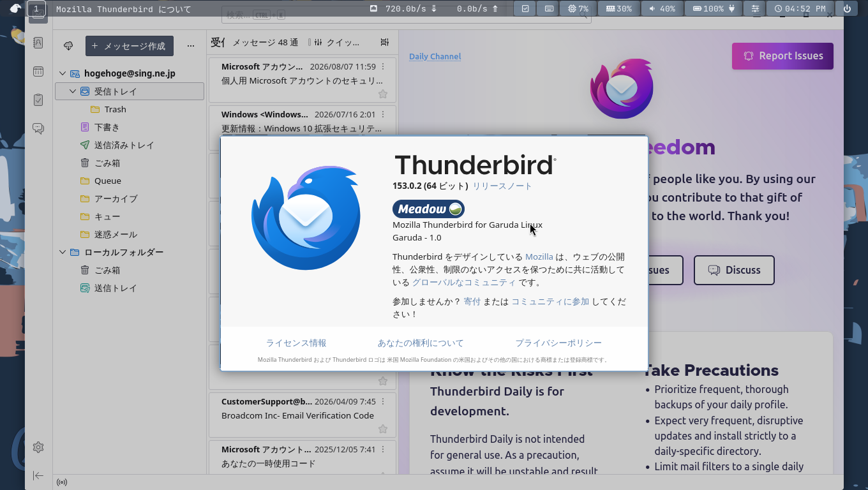Open the folder pane three-dots options menu
The image size is (868, 490).
pyautogui.click(x=190, y=46)
